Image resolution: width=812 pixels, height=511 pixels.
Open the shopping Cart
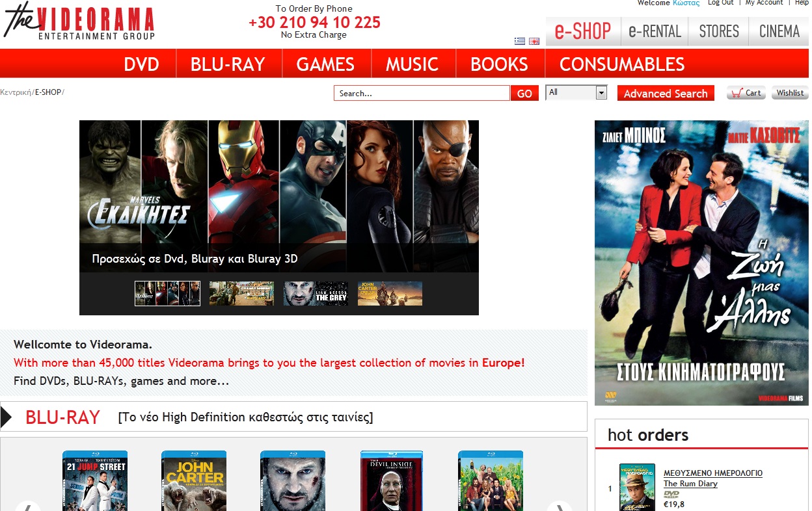[x=746, y=93]
